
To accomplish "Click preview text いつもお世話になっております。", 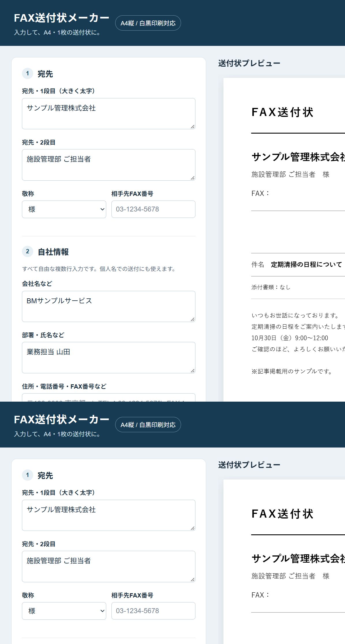I will click(296, 315).
